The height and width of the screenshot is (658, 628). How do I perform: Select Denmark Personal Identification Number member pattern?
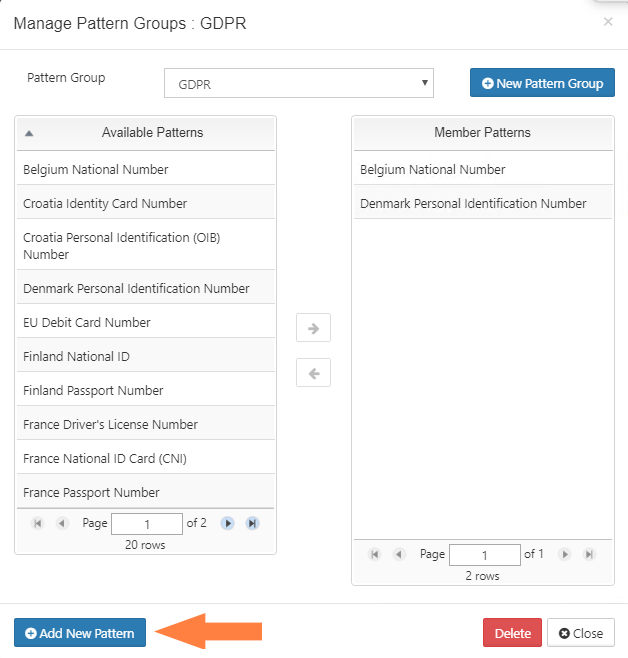[473, 203]
